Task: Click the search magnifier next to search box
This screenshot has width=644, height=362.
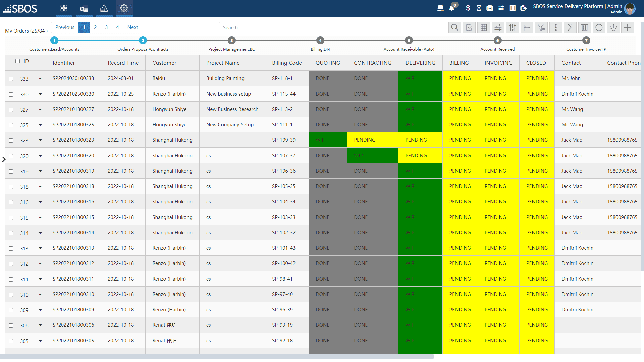Action: pyautogui.click(x=454, y=27)
